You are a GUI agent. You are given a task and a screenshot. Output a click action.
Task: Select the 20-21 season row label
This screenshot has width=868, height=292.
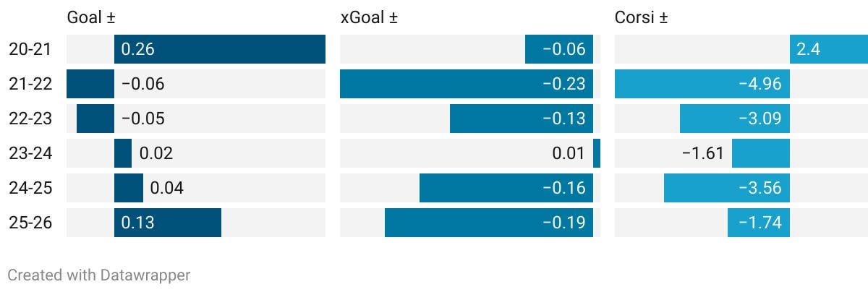pyautogui.click(x=30, y=49)
